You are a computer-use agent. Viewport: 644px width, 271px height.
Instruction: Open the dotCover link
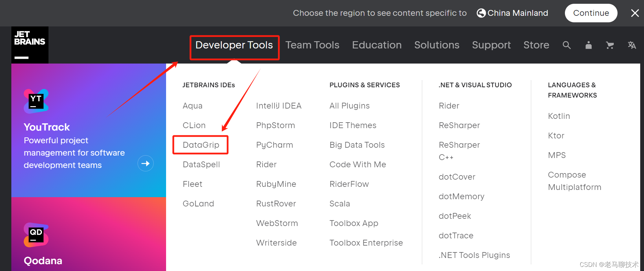click(x=457, y=177)
